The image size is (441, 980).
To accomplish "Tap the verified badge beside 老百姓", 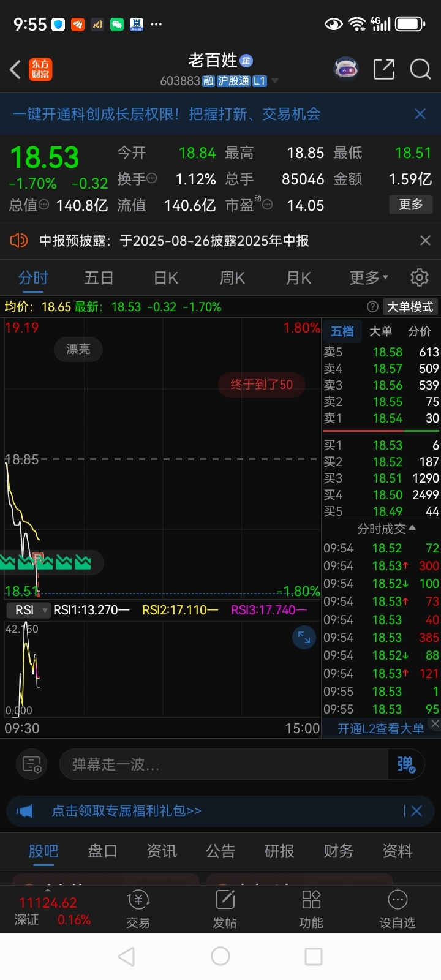I will pos(246,60).
